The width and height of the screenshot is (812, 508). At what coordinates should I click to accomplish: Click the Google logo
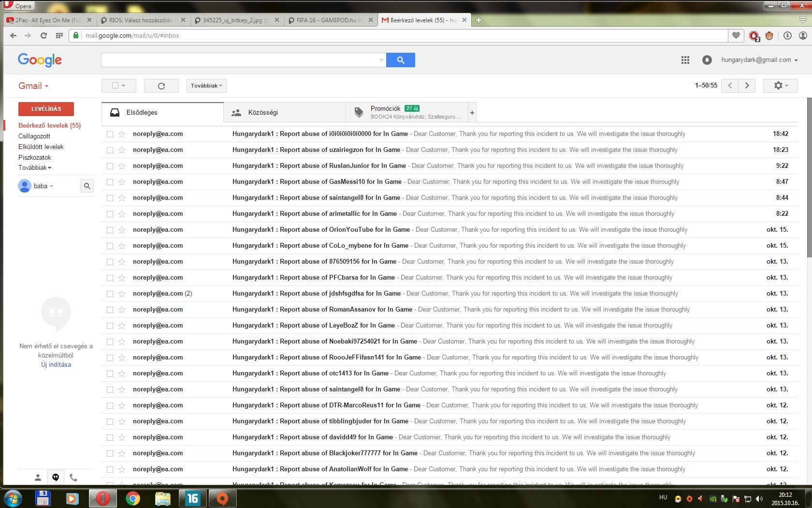[40, 60]
